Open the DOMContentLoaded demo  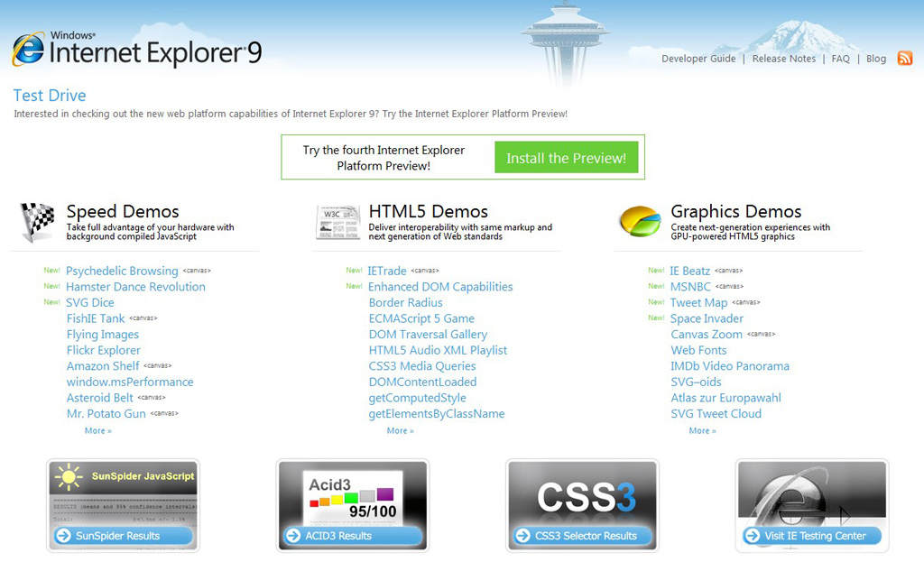coord(422,382)
